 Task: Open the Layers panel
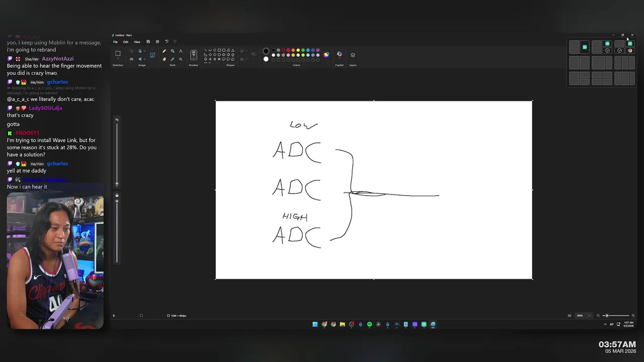[353, 55]
